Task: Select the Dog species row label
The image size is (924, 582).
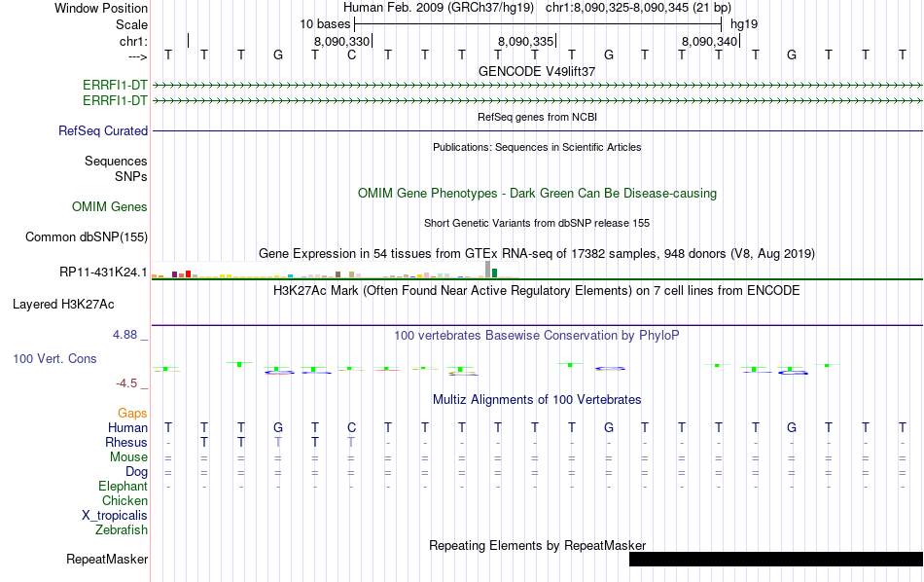Action: (136, 472)
